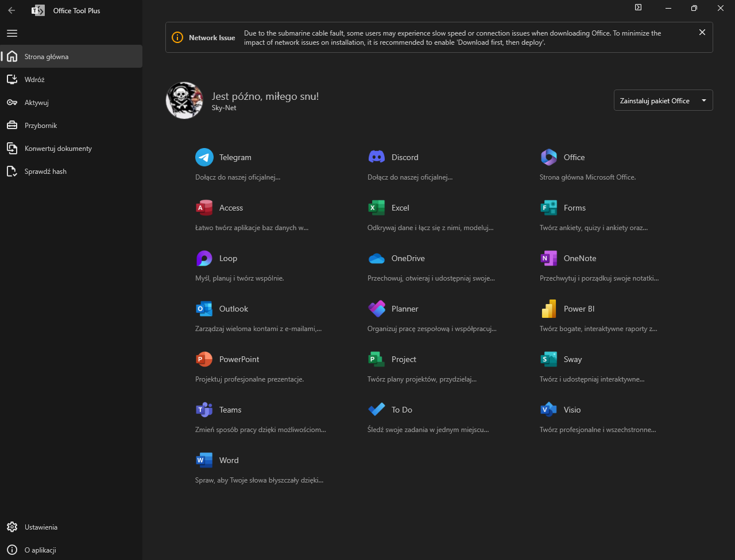Click the Excel app name
The height and width of the screenshot is (560, 735).
click(400, 208)
